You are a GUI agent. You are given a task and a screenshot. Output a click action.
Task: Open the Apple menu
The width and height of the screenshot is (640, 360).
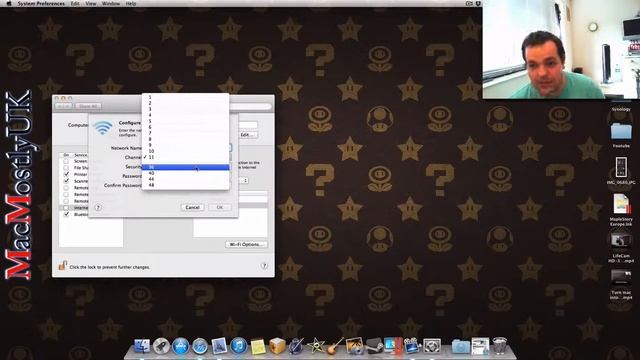pos(9,3)
